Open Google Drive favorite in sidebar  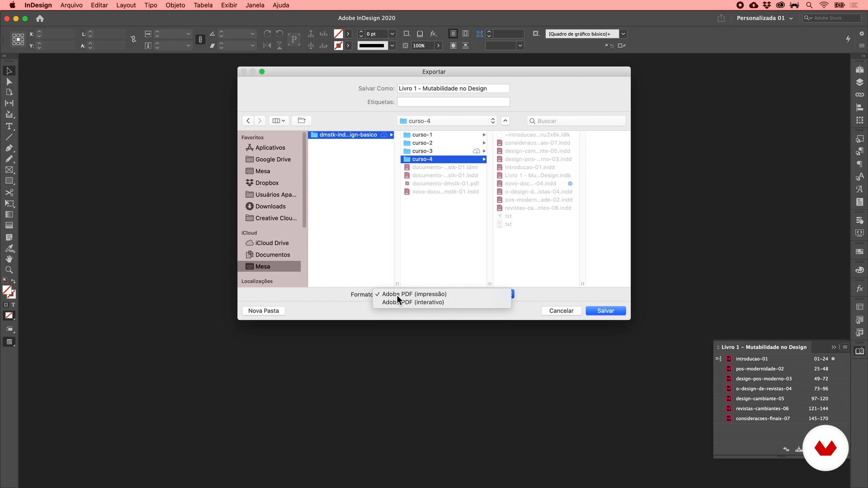pyautogui.click(x=273, y=160)
